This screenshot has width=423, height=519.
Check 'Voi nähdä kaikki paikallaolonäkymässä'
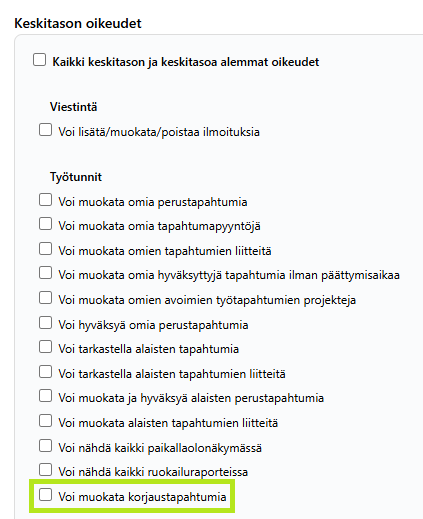click(x=45, y=446)
